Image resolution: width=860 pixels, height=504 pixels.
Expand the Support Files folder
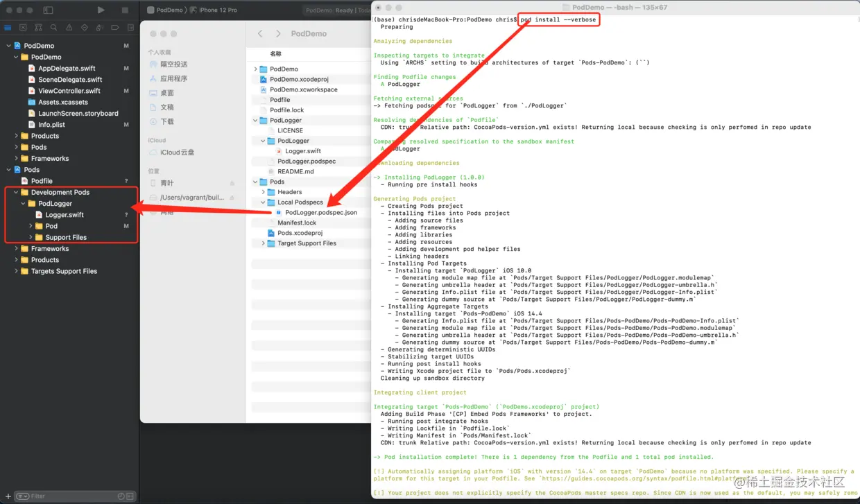click(31, 237)
